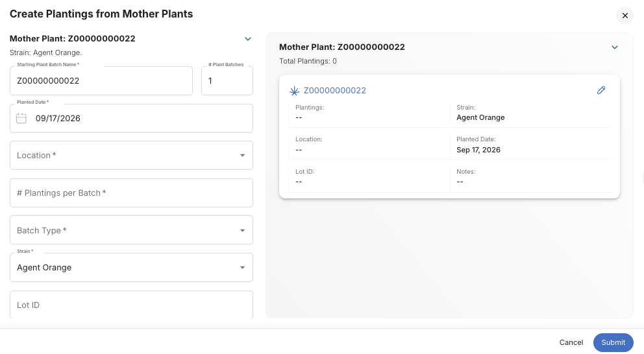
Task: Collapse the left Mother Plant form section
Action: pos(247,39)
